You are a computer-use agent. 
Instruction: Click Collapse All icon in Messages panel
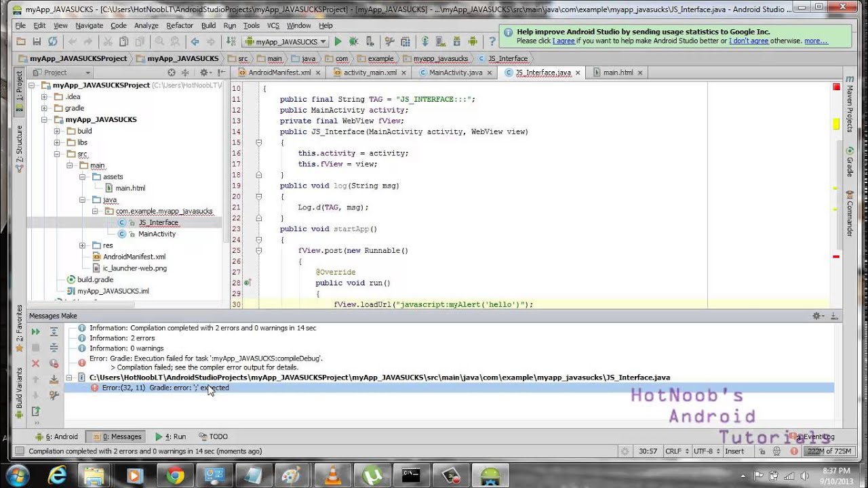[x=54, y=348]
